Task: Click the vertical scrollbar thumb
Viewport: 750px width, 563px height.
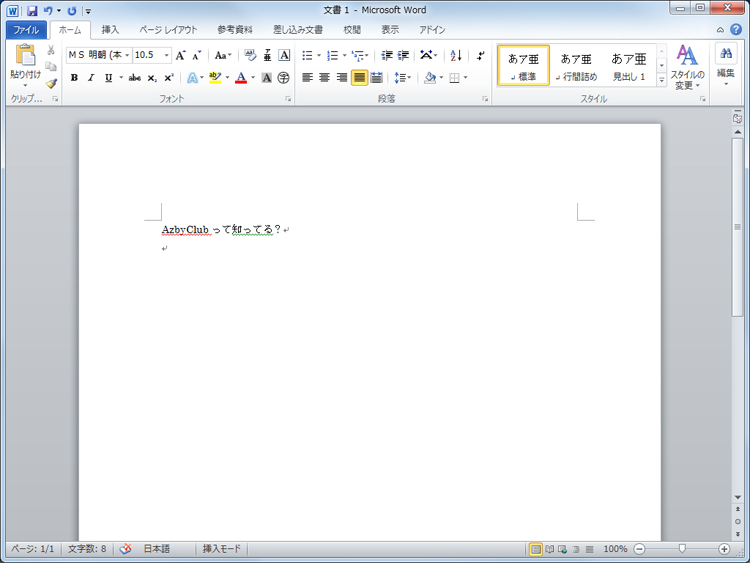Action: 738,227
